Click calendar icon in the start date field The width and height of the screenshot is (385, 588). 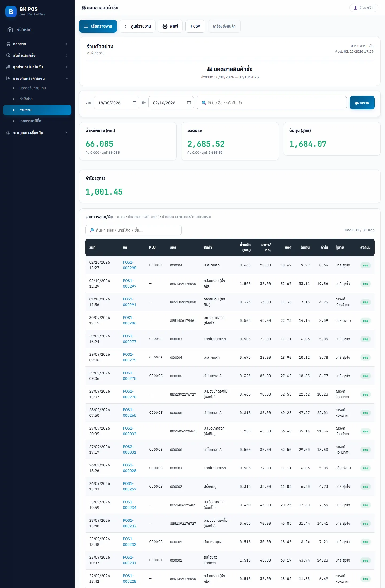(134, 103)
